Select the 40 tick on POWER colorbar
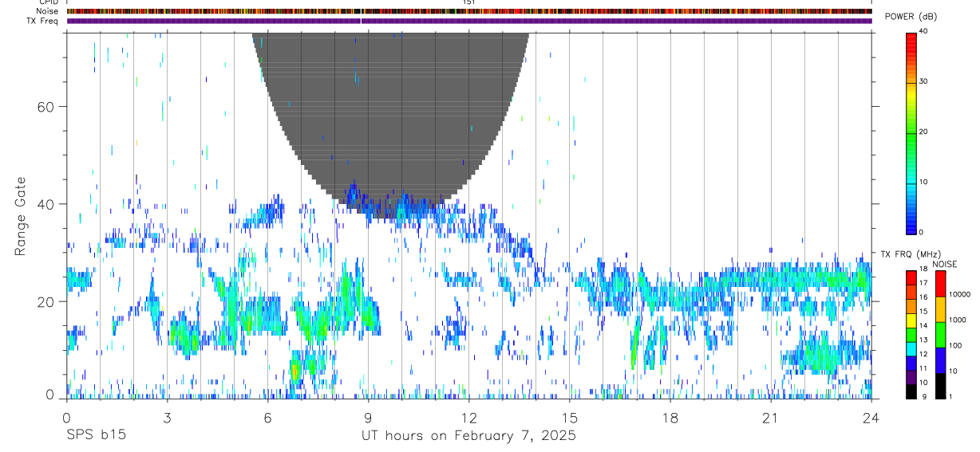This screenshot has height=452, width=980. (x=923, y=32)
